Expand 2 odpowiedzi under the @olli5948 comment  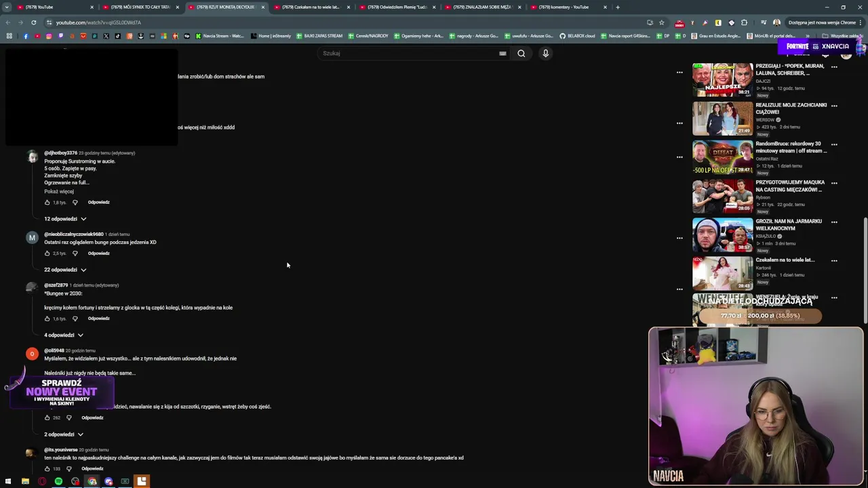pyautogui.click(x=64, y=434)
